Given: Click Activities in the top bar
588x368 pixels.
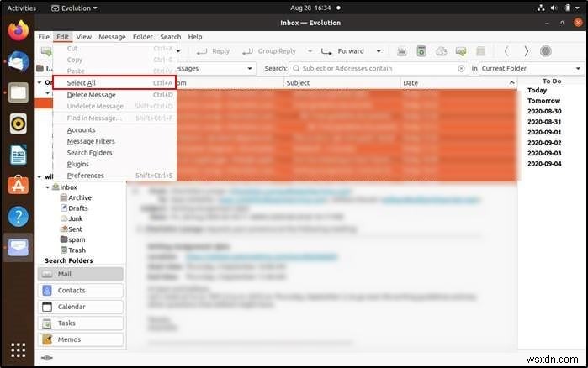Looking at the screenshot, I should (21, 8).
